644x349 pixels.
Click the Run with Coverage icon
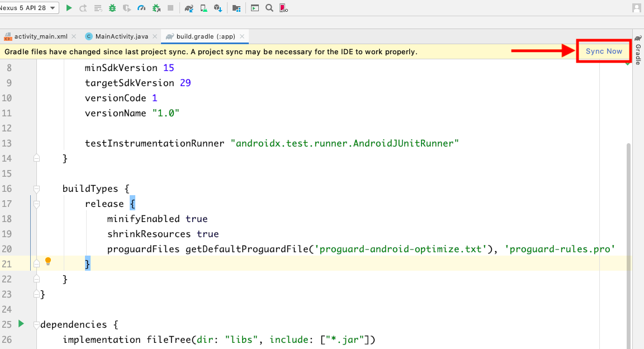[127, 8]
